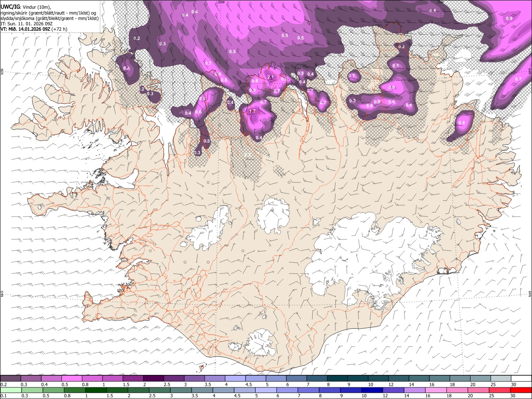Click pale gray upper swatch between 25 and 30
Image resolution: width=532 pixels, height=399 pixels.
501,379
